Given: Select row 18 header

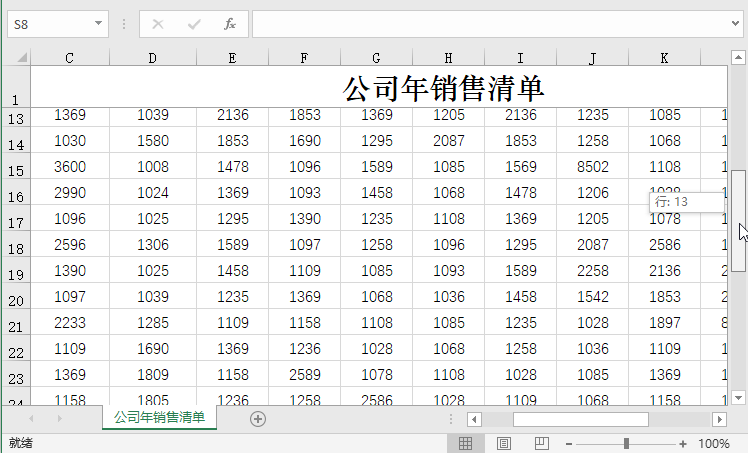Looking at the screenshot, I should coord(15,247).
